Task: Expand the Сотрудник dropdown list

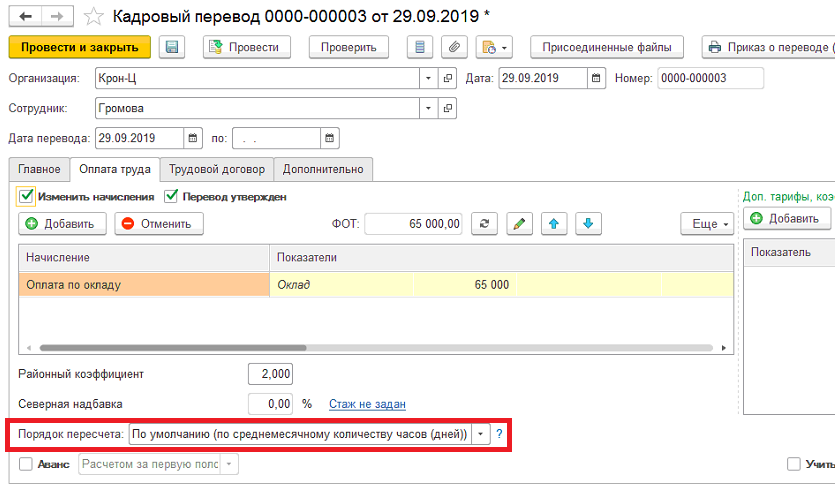Action: (x=428, y=108)
